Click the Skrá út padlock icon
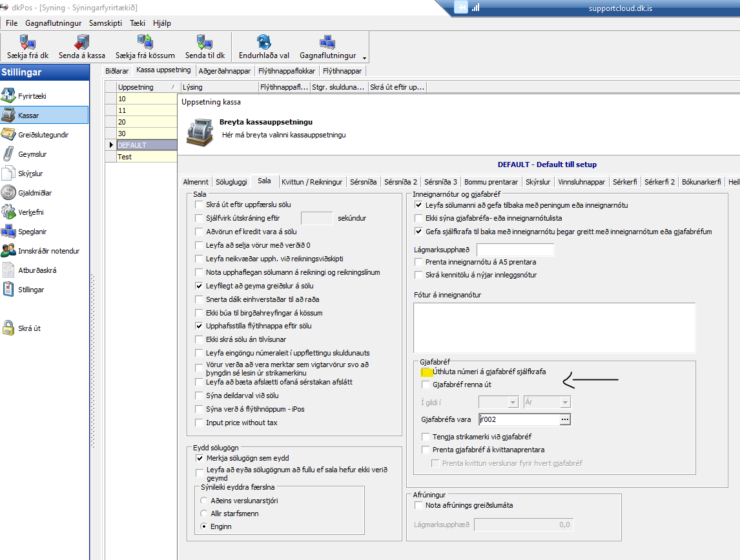 click(x=8, y=328)
